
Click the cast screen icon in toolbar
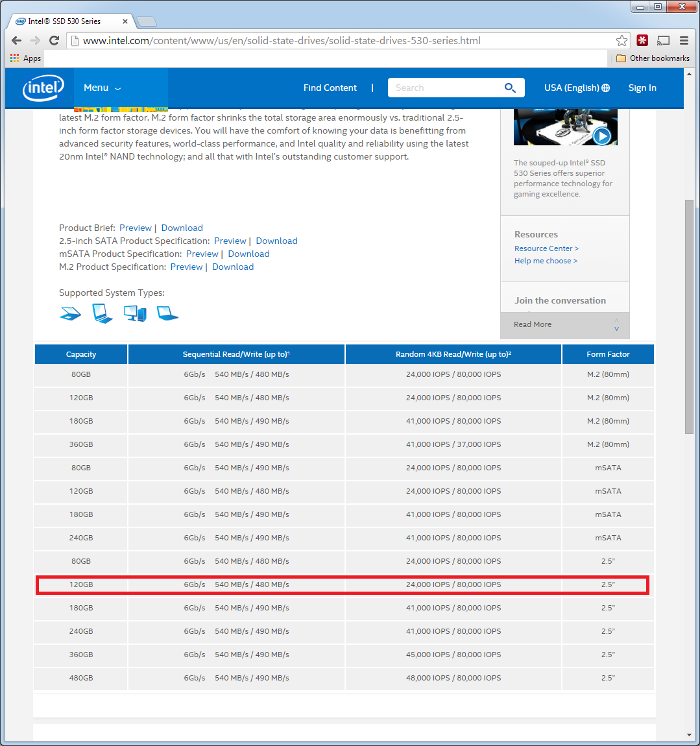pos(664,41)
